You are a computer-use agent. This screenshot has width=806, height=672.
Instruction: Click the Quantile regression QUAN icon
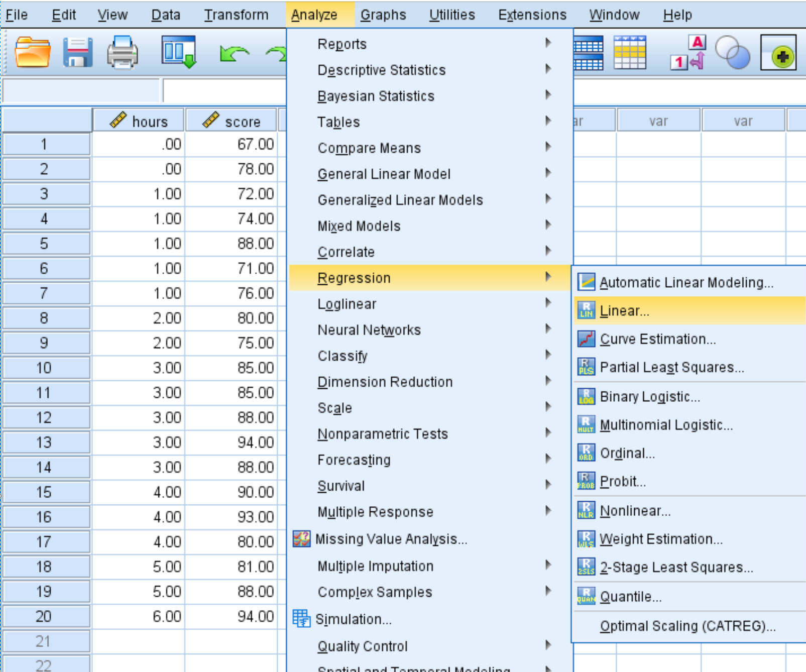click(586, 596)
